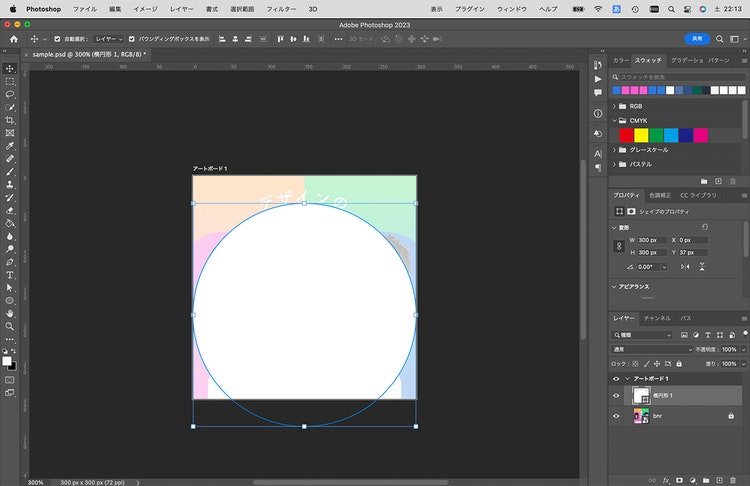Hide the bnr layer
The width and height of the screenshot is (750, 486).
pyautogui.click(x=616, y=416)
